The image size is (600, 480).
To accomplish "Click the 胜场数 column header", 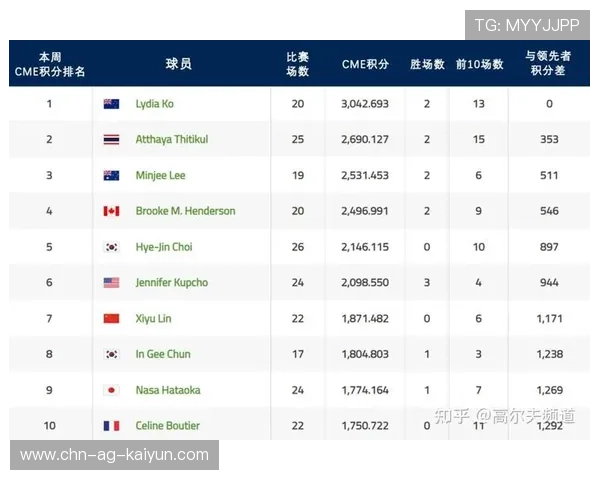I will [x=427, y=64].
